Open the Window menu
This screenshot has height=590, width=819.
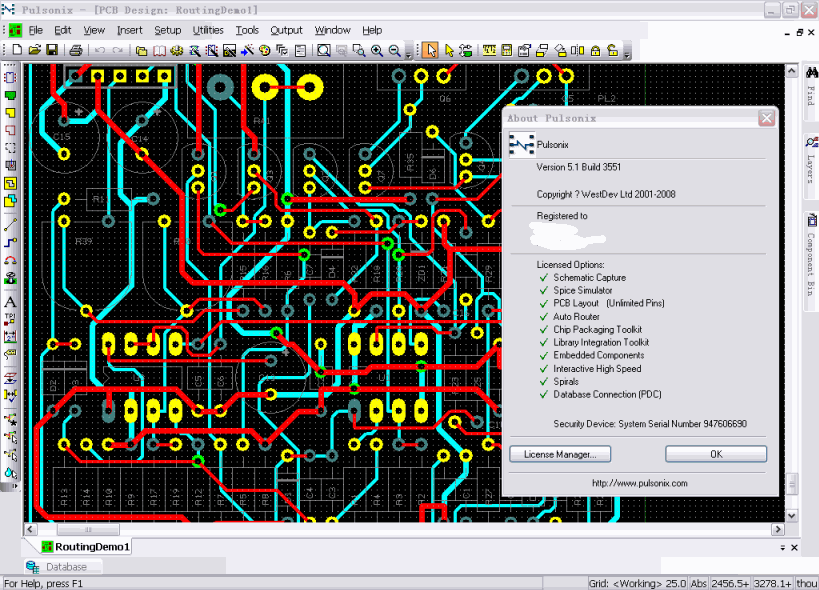(332, 30)
